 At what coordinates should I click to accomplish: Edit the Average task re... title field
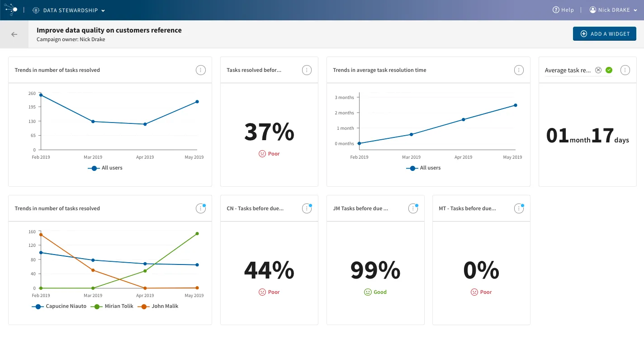pos(568,71)
